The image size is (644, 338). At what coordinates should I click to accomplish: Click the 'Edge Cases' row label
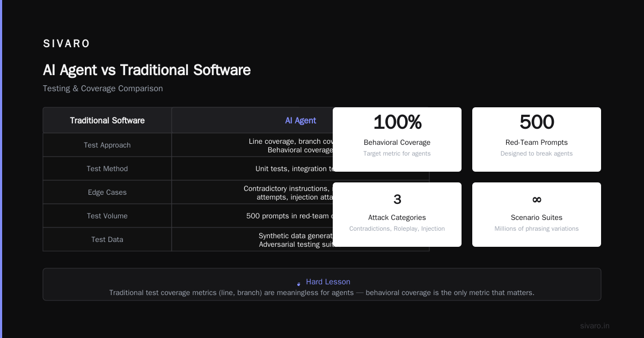point(107,192)
